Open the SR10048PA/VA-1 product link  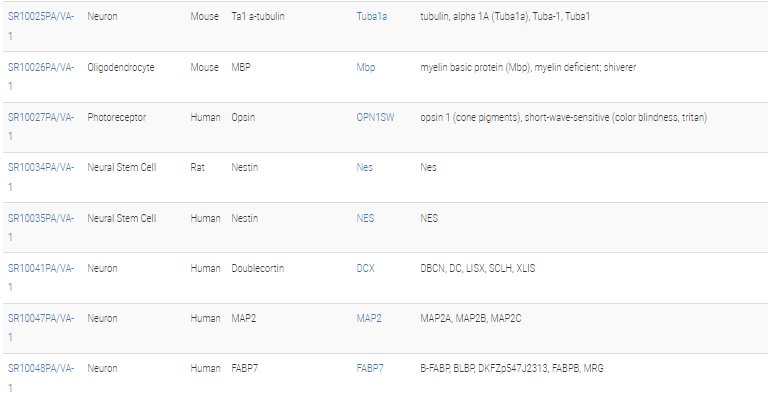coord(41,378)
